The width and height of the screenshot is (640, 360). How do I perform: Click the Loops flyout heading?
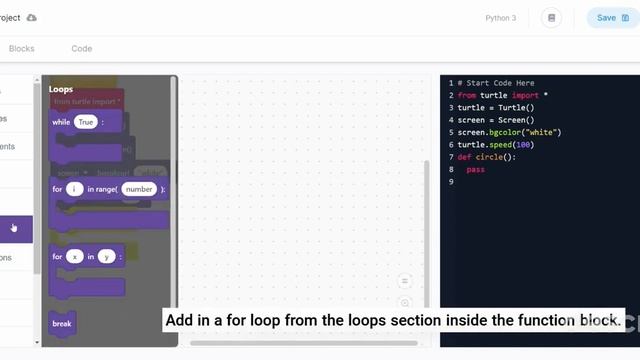click(x=61, y=89)
